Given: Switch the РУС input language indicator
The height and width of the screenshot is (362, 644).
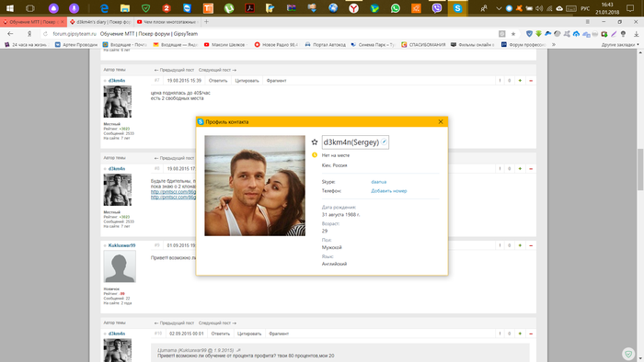Looking at the screenshot, I should pyautogui.click(x=585, y=8).
